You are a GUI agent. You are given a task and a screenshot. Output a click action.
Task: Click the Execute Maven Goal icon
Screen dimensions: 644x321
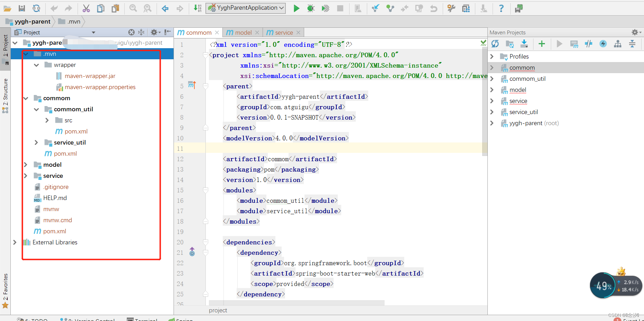pos(574,44)
